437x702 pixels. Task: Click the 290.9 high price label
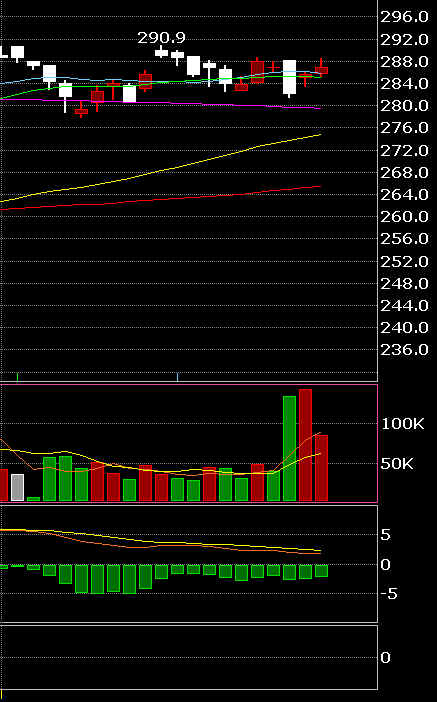click(x=161, y=38)
